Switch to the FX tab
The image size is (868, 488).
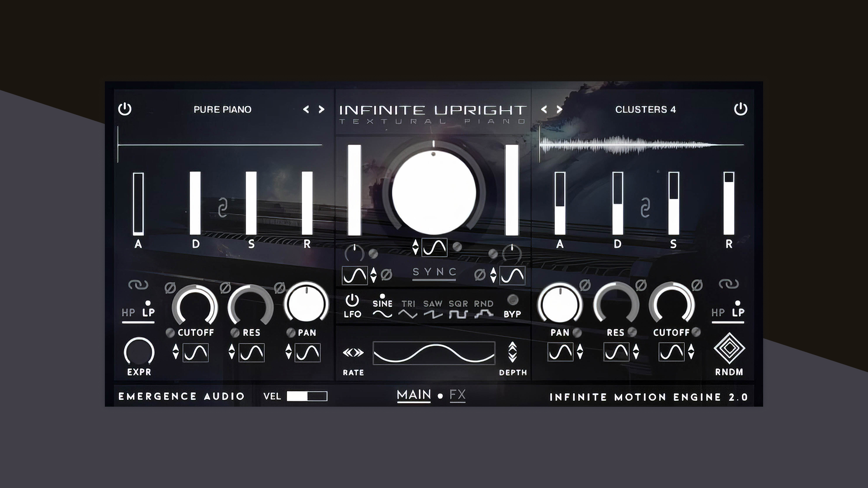458,395
